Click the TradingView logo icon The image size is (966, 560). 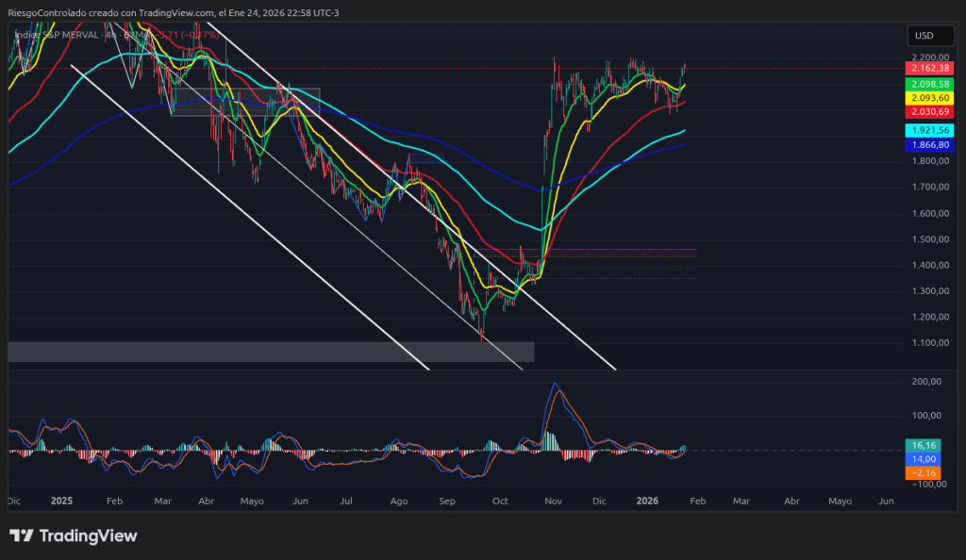(22, 536)
